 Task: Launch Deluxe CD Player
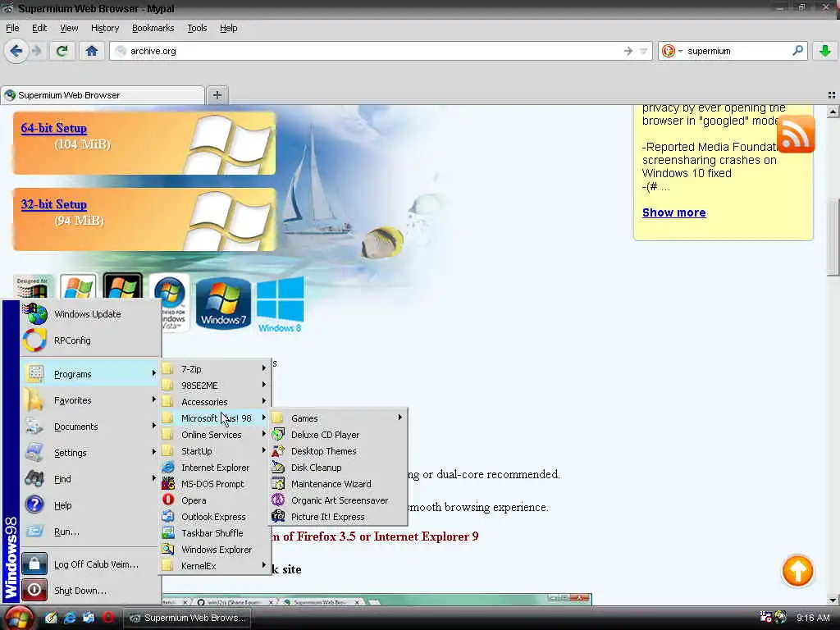point(338,435)
